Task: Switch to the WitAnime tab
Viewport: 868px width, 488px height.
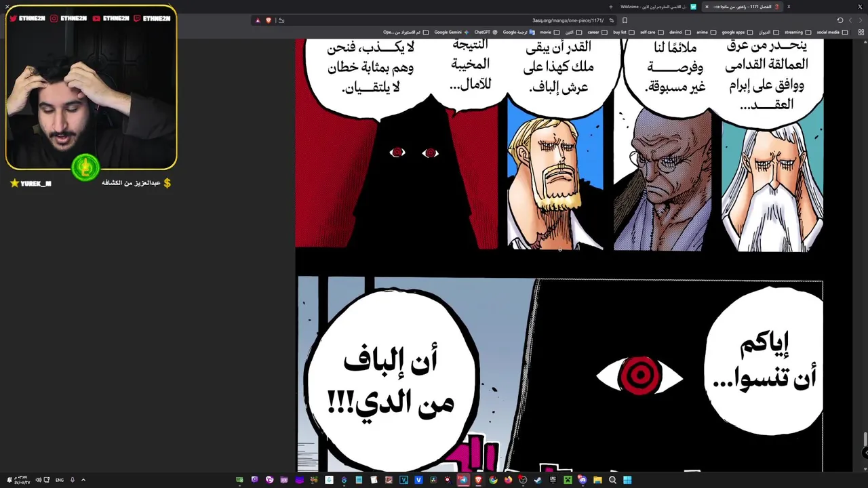Action: click(658, 7)
